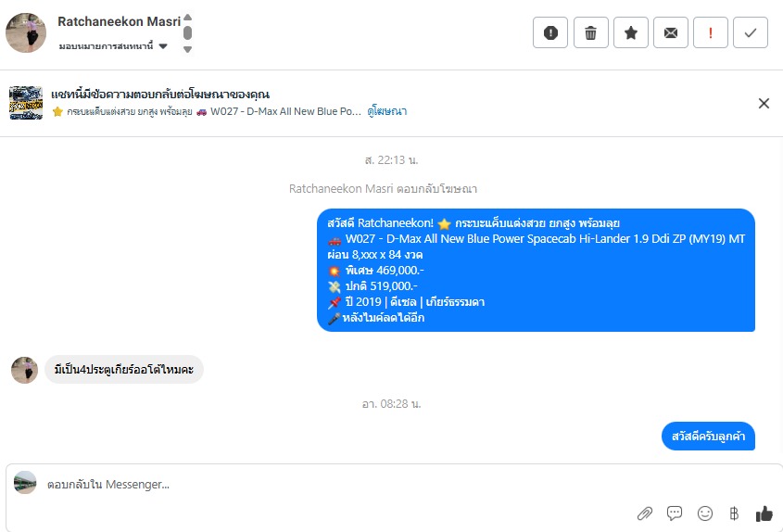Star this conversation for follow up

[631, 32]
